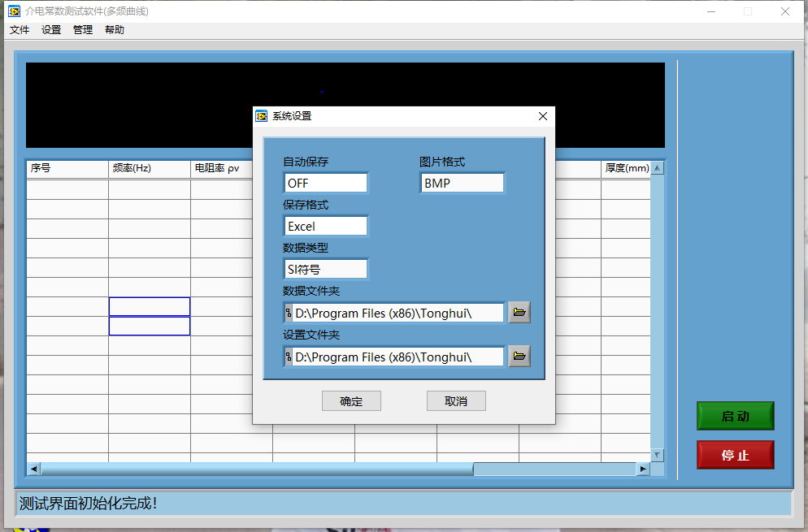Confirm settings with 确定 button
The image size is (808, 532).
tap(351, 401)
